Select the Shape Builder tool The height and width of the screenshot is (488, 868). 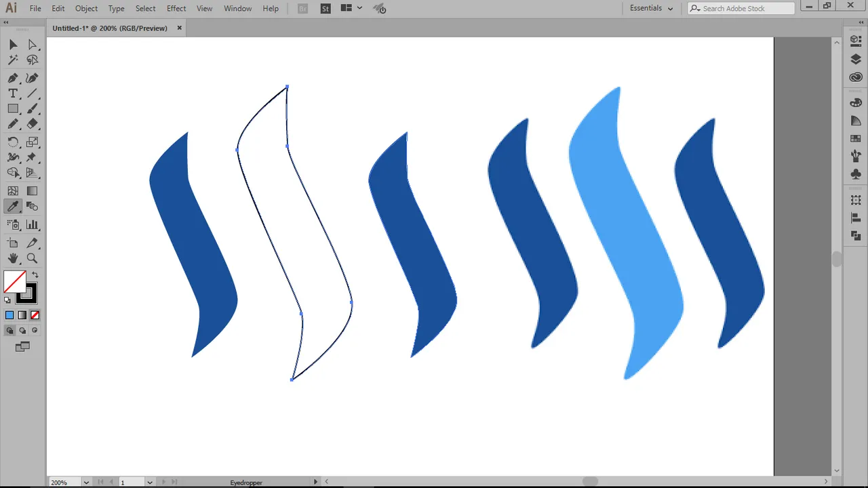click(13, 173)
